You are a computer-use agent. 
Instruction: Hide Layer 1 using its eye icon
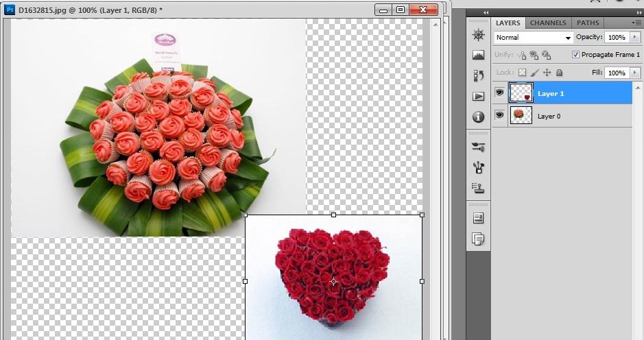click(499, 93)
